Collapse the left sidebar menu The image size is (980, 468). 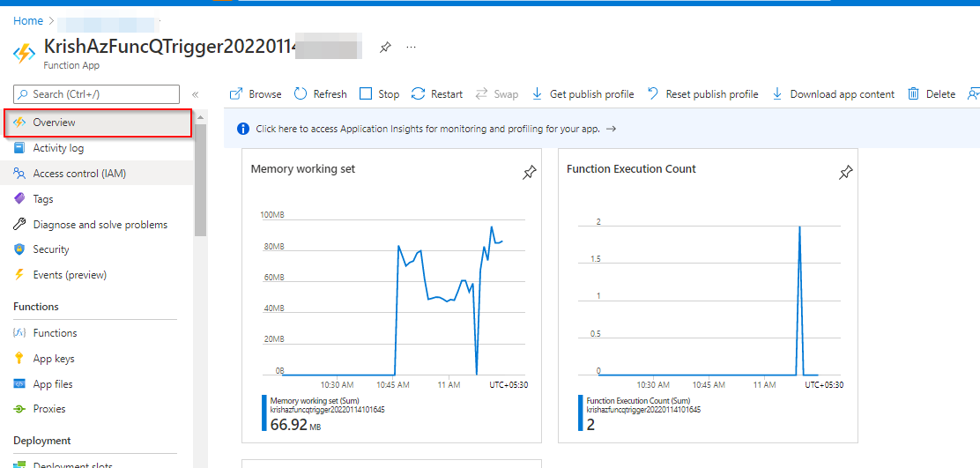point(195,94)
